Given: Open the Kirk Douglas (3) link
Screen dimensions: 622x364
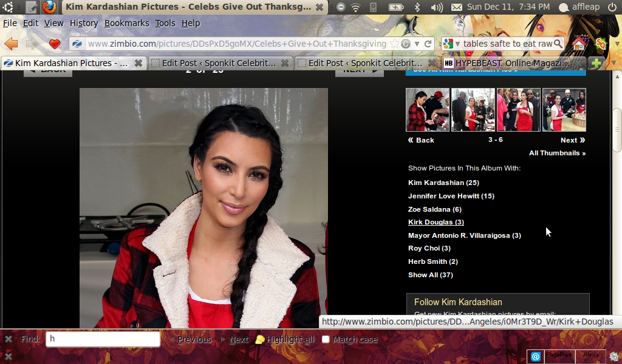Looking at the screenshot, I should coord(436,222).
